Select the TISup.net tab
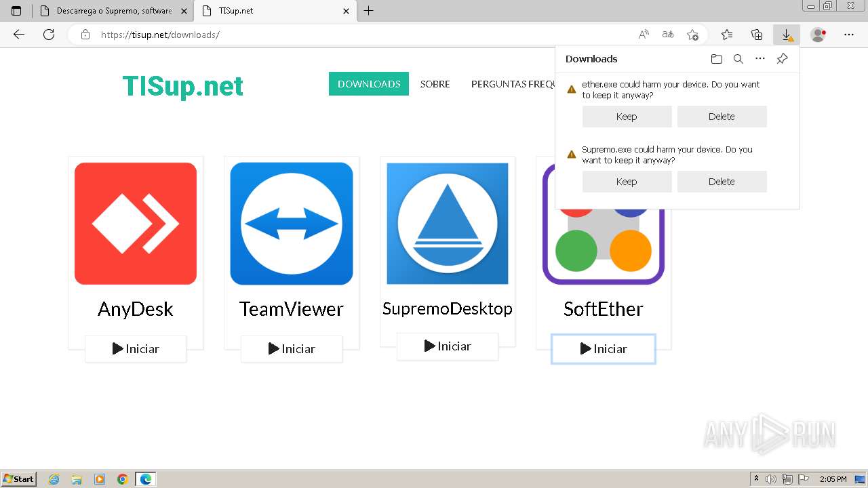 (275, 11)
